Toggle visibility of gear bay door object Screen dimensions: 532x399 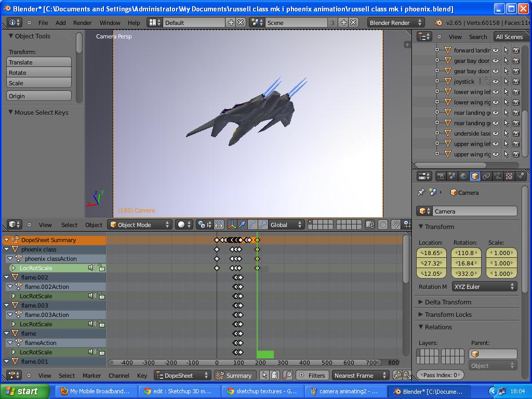(496, 60)
